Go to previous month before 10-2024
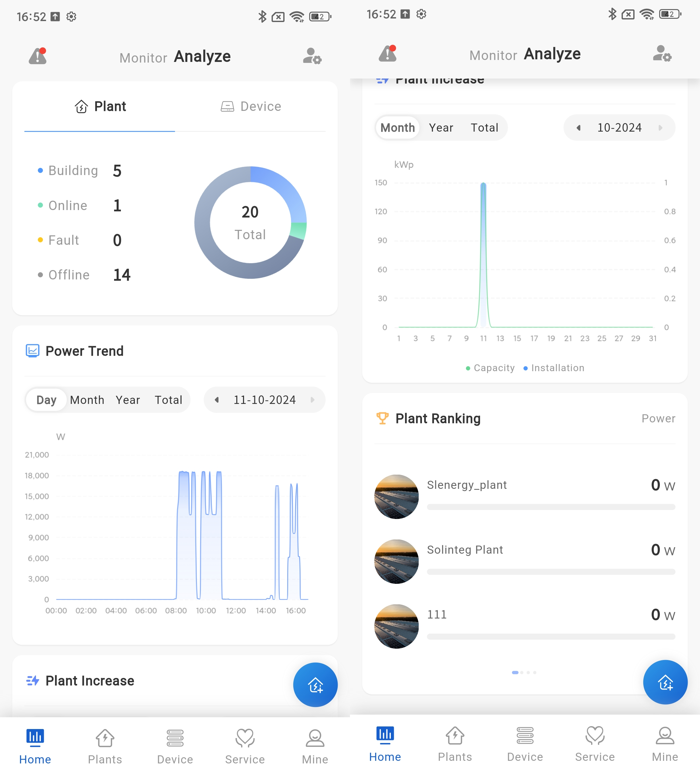Image resolution: width=700 pixels, height=778 pixels. coord(578,128)
